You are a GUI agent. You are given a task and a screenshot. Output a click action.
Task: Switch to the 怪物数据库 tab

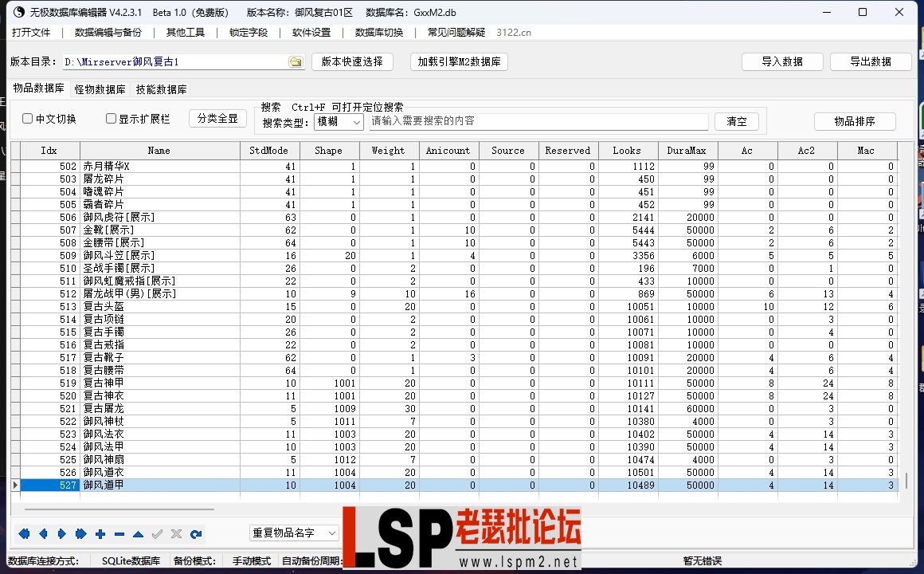(100, 89)
